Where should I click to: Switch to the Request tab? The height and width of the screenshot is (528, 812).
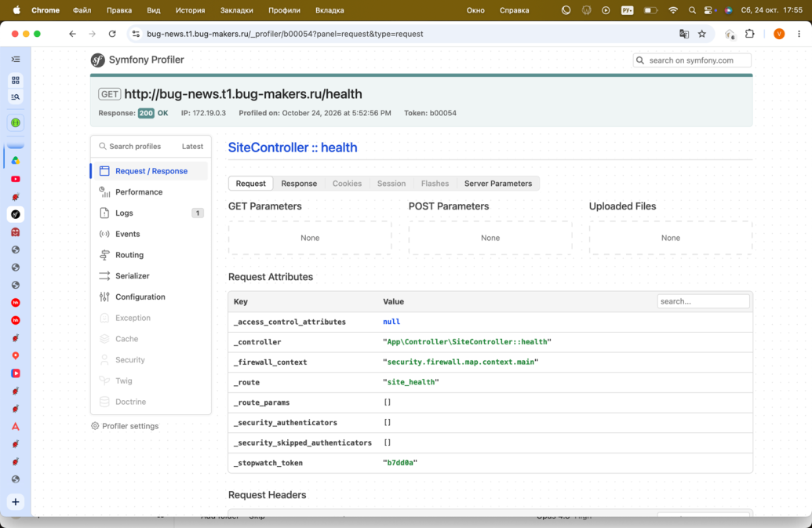250,184
